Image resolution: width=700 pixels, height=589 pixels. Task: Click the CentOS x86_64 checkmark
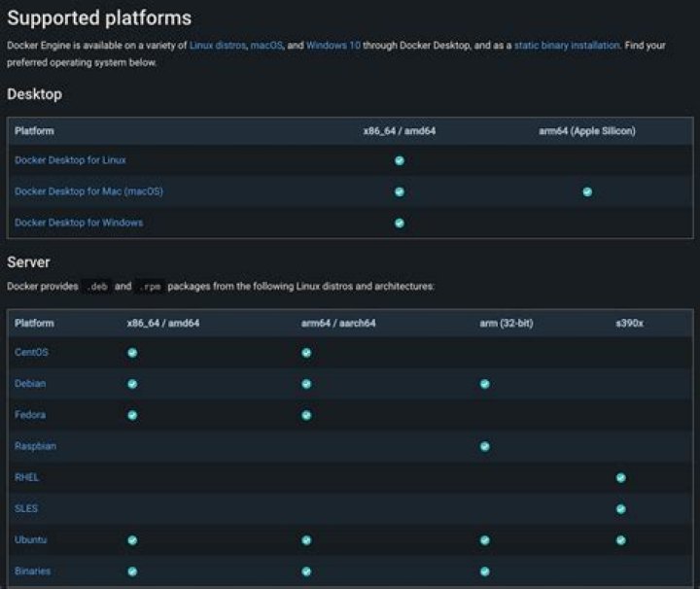[x=132, y=353]
